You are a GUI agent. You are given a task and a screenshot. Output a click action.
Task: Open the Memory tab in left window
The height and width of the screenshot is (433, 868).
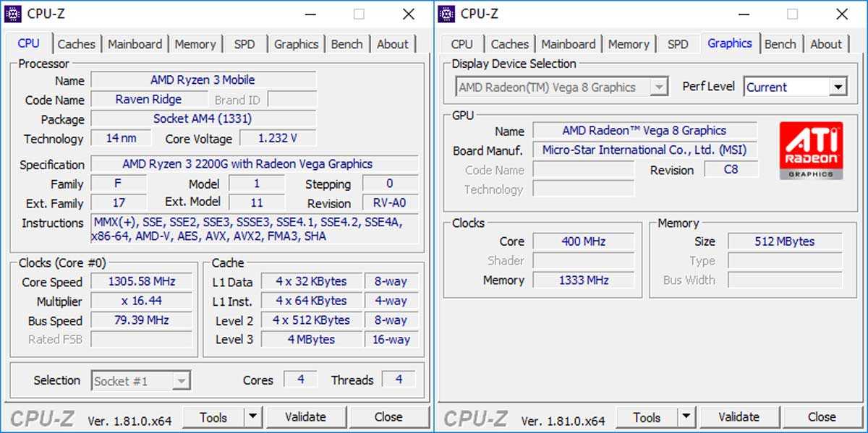tap(195, 44)
